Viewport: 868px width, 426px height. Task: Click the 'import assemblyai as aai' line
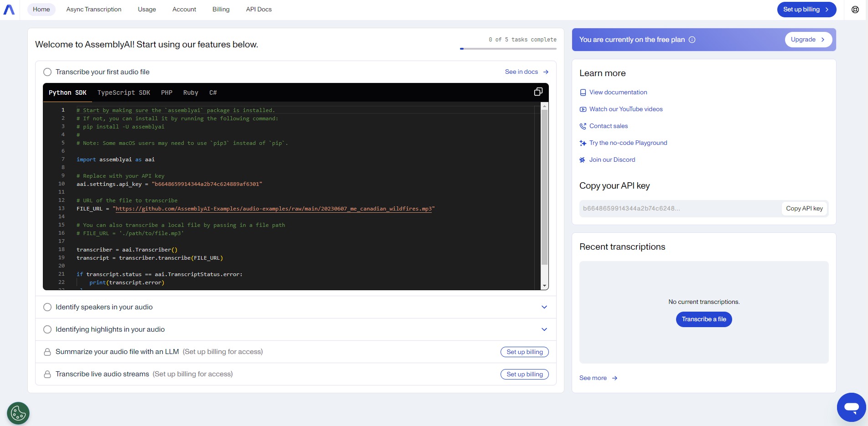coord(116,159)
